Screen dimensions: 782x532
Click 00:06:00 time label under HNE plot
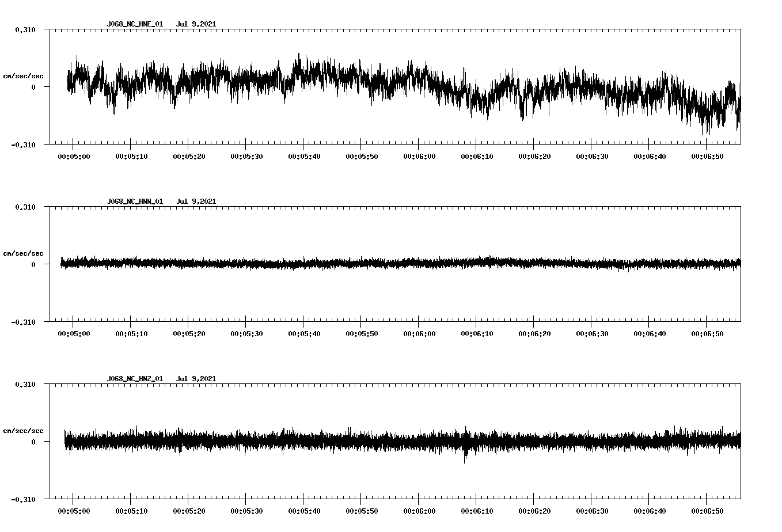(x=419, y=157)
